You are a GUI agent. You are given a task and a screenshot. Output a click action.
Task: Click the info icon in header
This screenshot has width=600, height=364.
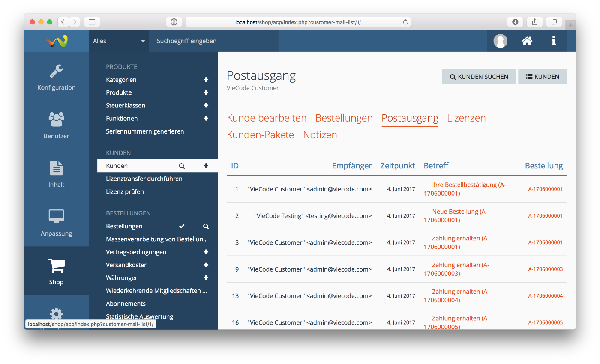tap(554, 41)
